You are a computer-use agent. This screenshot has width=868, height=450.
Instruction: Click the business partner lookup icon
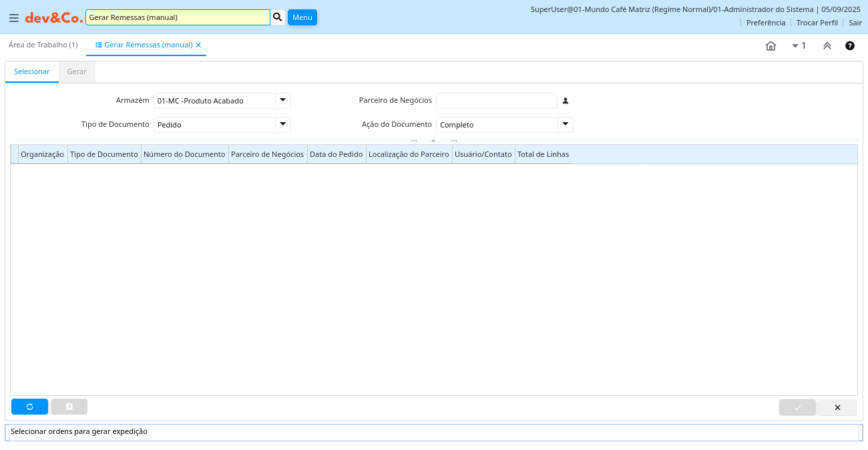click(566, 101)
